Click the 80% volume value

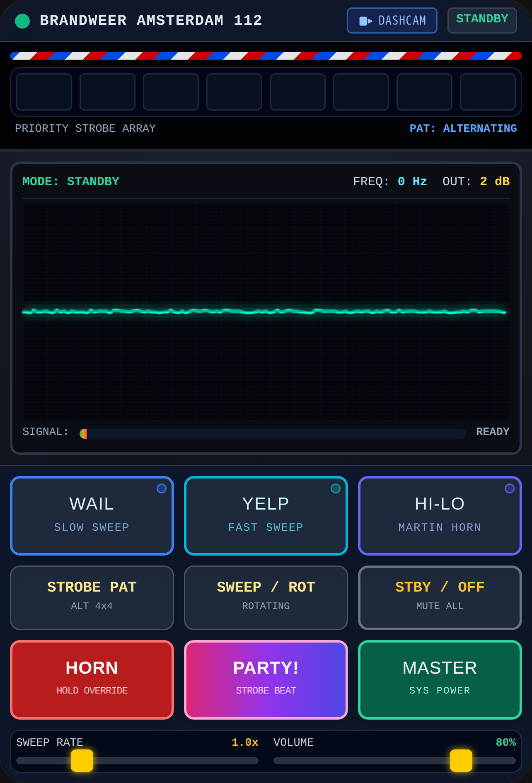[506, 742]
